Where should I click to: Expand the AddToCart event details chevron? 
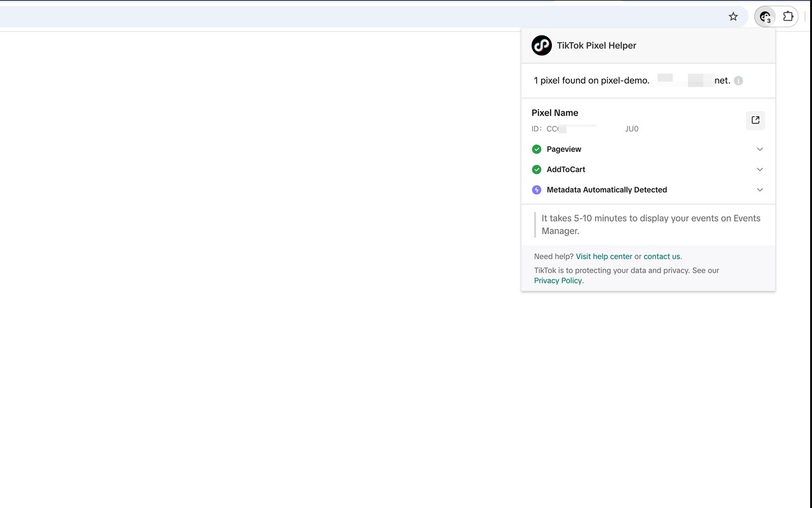point(760,170)
